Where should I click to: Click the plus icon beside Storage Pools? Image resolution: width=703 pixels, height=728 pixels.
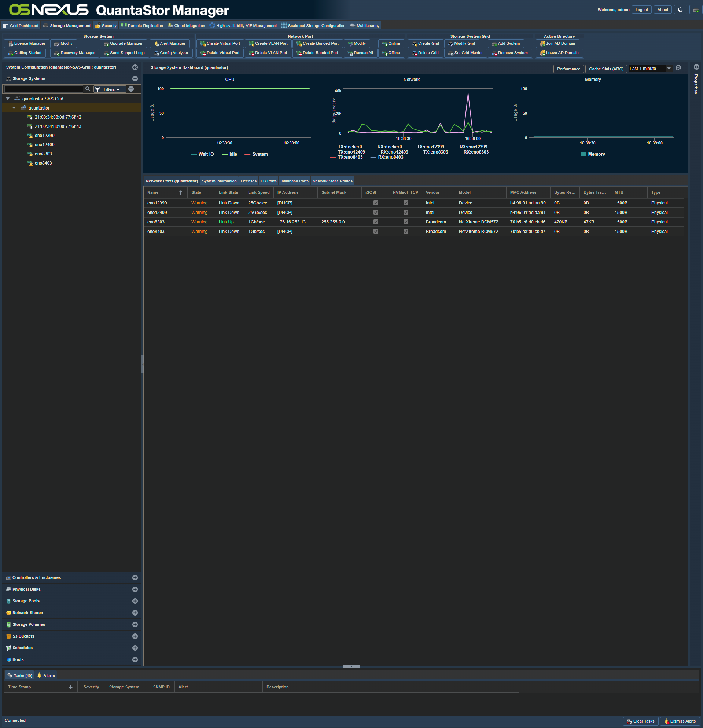coord(135,601)
